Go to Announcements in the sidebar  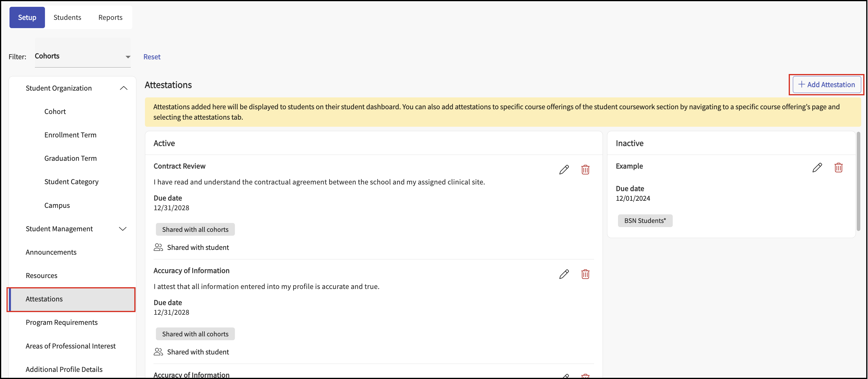click(x=51, y=252)
